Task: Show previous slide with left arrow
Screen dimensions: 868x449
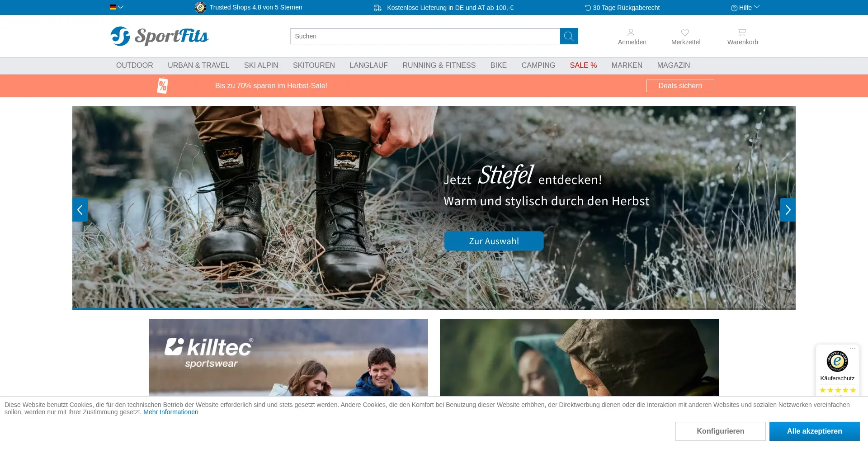Action: point(80,210)
